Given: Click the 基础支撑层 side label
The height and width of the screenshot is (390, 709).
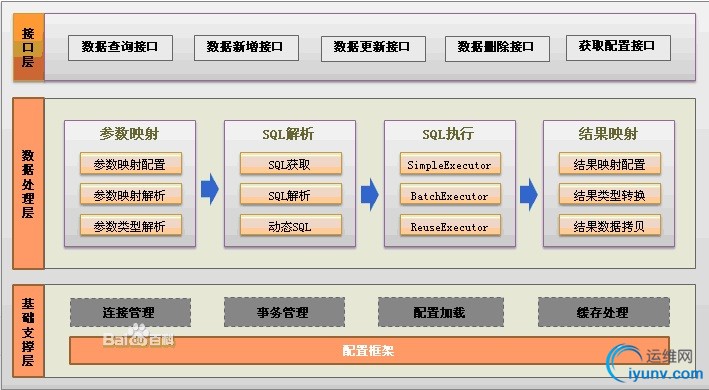Looking at the screenshot, I should (x=28, y=331).
